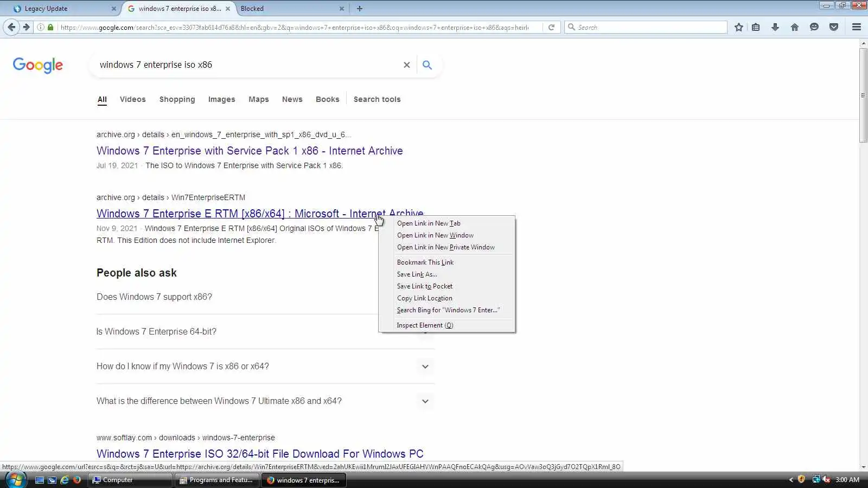Click Show Desktop quick launch icon
This screenshot has width=868, height=488.
(x=40, y=480)
